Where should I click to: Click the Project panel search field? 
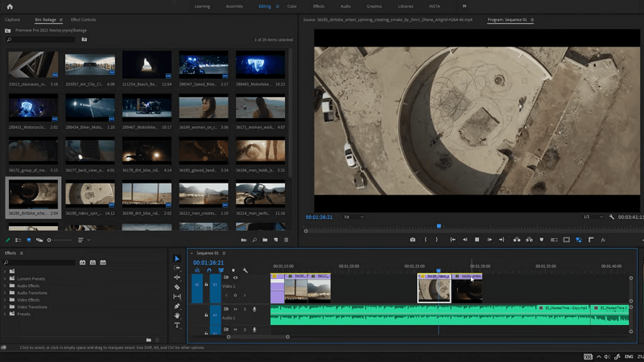tap(41, 39)
